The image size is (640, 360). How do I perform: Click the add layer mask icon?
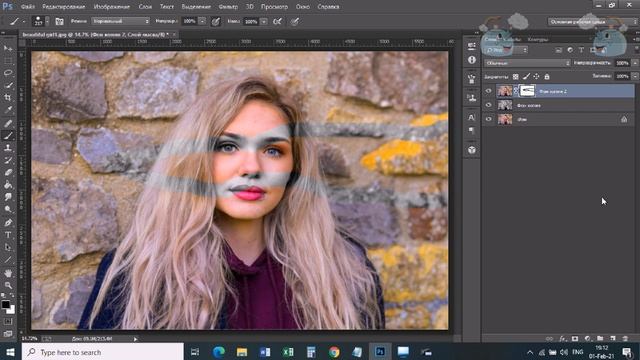(575, 338)
